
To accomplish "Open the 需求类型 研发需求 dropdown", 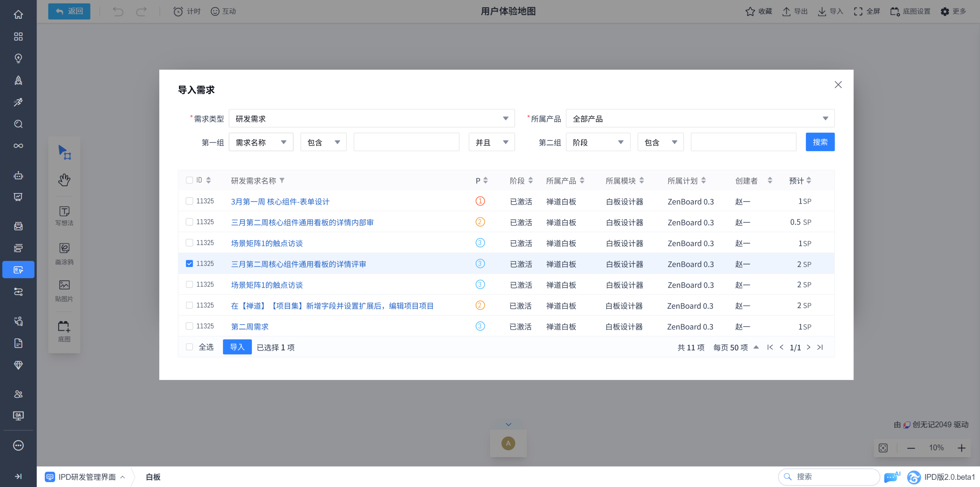I will (371, 119).
